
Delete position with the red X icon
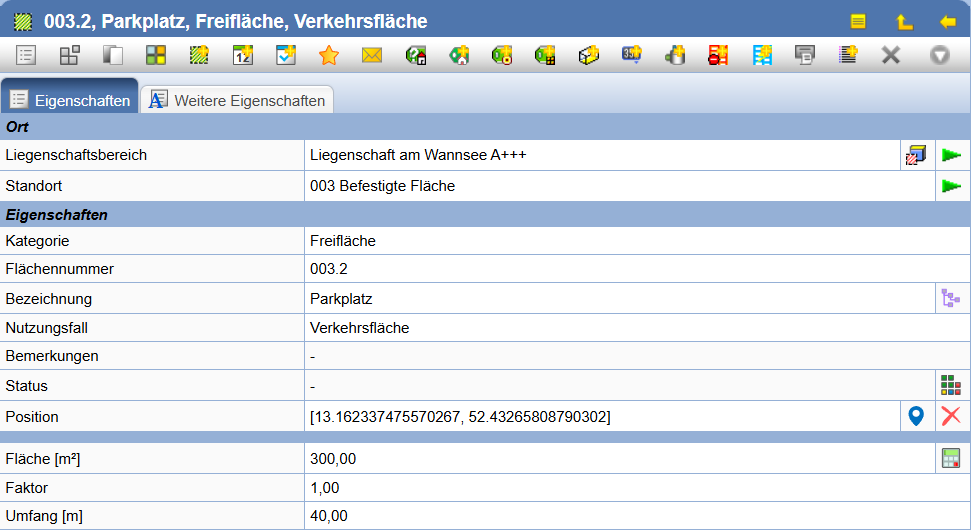(x=951, y=417)
